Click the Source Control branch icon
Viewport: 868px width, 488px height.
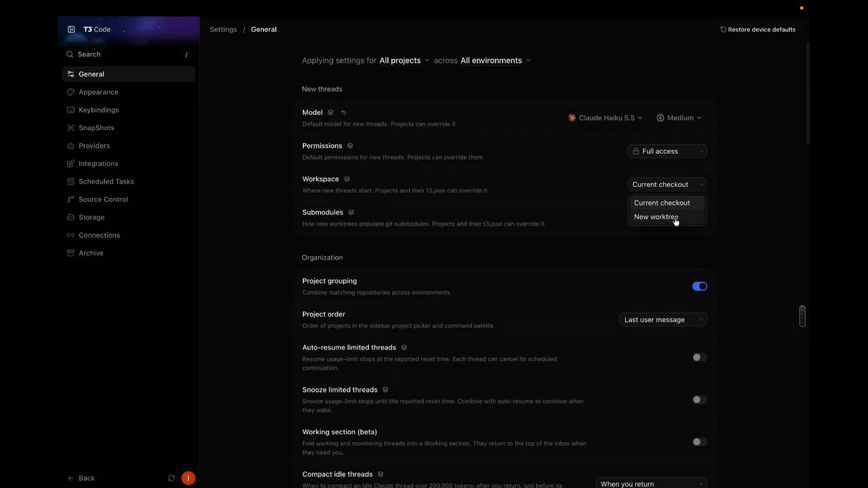click(x=71, y=199)
